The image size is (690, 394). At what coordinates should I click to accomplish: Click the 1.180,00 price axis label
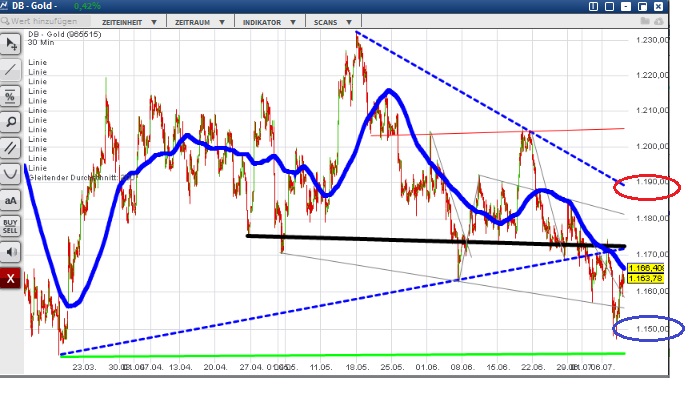[652, 218]
